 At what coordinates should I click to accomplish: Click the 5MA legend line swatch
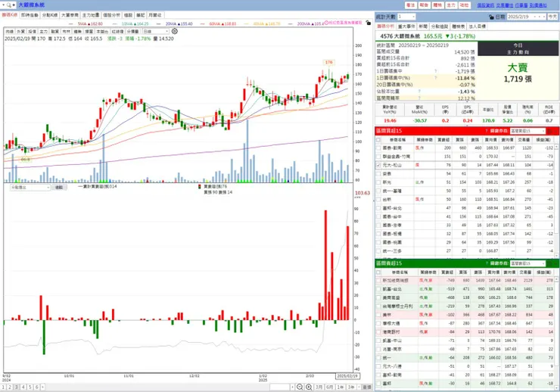(72, 24)
